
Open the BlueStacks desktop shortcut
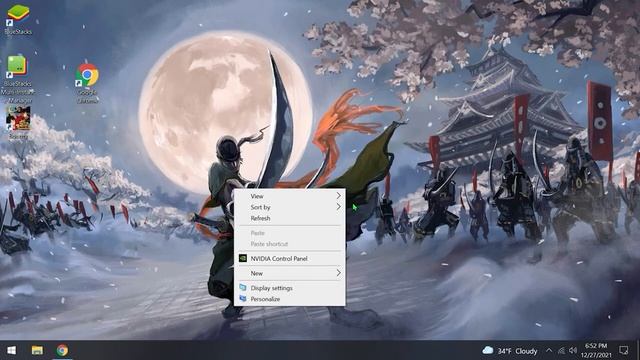[x=18, y=19]
